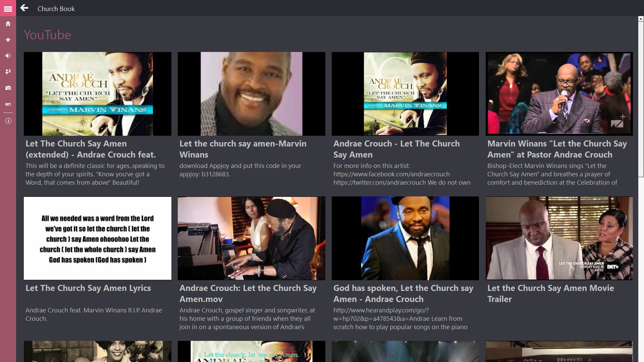Click title 'Andrae Crouch - Let The Church Say Amen'

click(x=396, y=149)
